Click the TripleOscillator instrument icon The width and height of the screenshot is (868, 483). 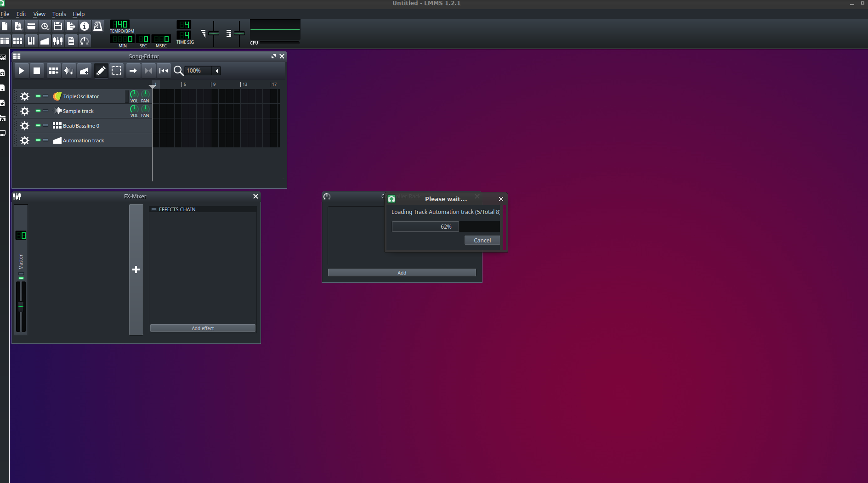click(57, 96)
